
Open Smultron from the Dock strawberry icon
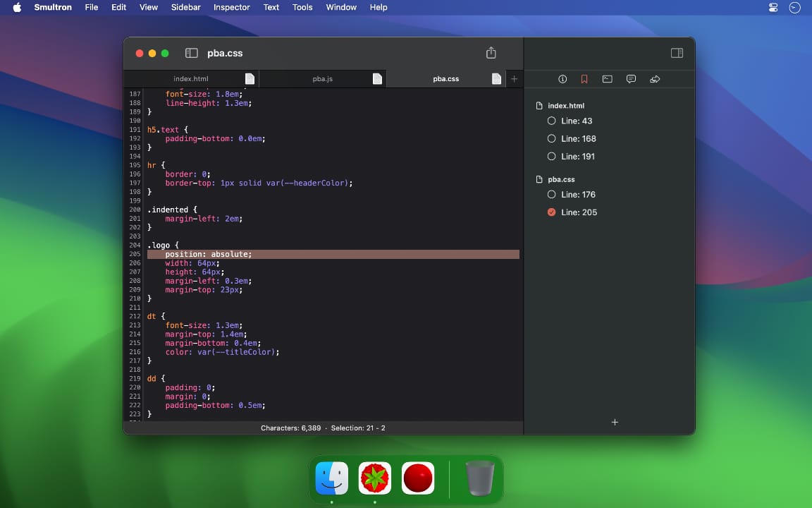click(x=374, y=477)
